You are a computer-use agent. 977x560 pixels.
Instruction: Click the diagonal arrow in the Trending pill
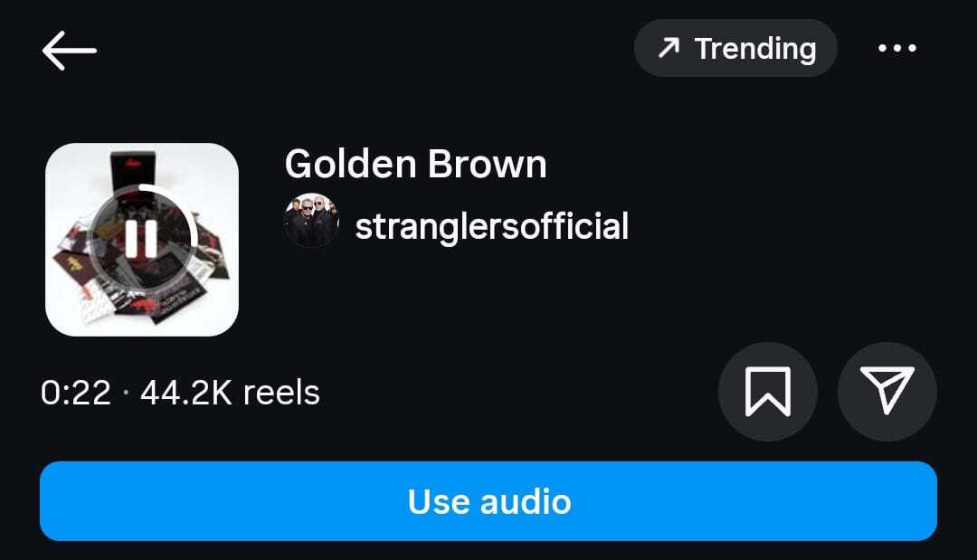[669, 48]
